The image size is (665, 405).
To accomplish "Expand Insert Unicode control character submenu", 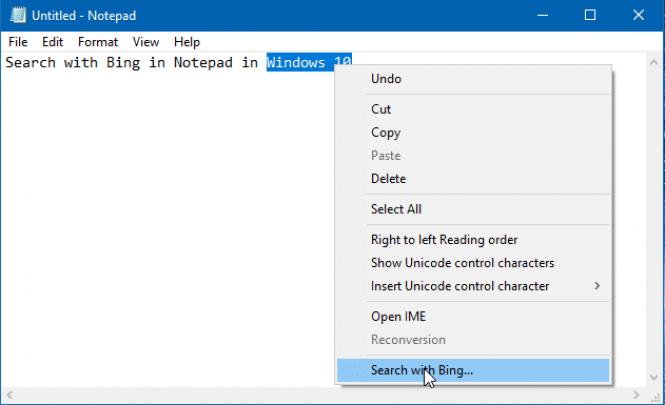I will point(473,286).
